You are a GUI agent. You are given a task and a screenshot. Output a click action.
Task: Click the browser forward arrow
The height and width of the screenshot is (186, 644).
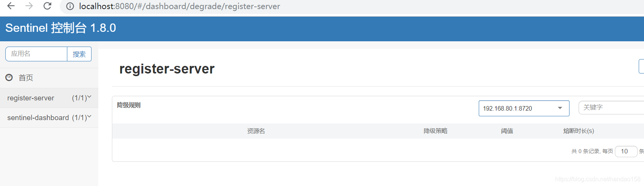click(x=29, y=6)
